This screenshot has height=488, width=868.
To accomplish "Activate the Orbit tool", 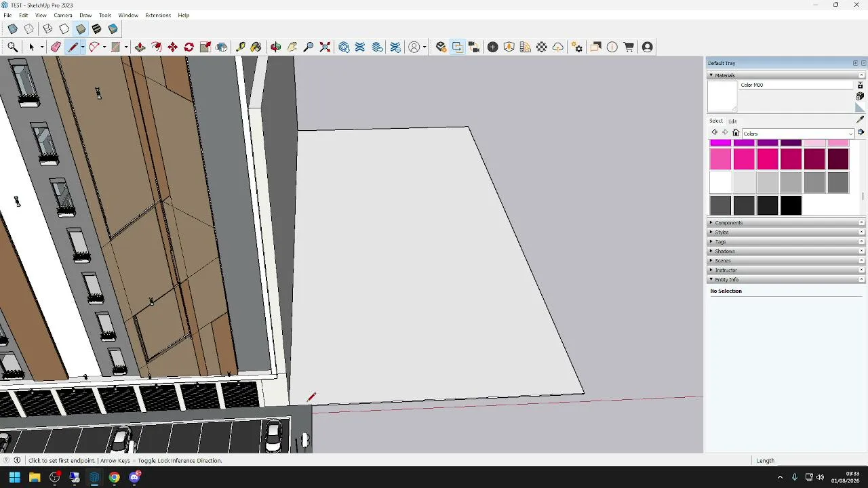I will click(x=276, y=47).
